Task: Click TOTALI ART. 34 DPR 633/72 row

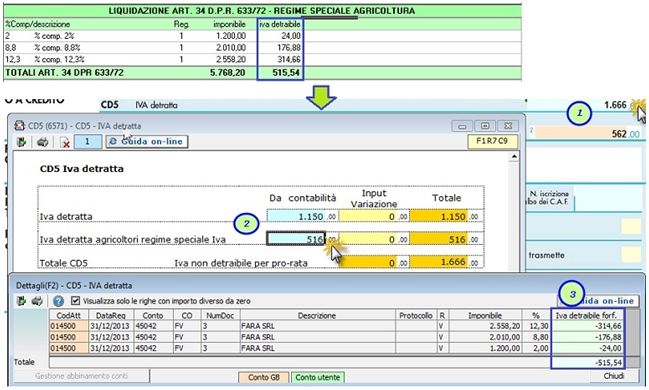Action: 262,72
